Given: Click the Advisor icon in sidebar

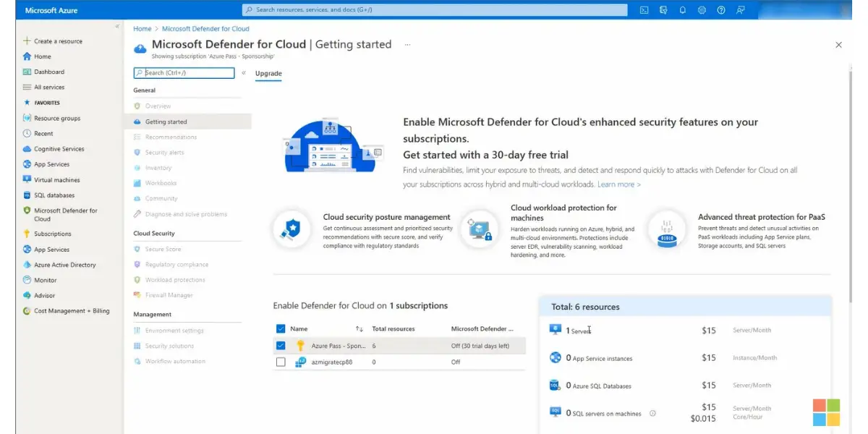Looking at the screenshot, I should tap(27, 295).
